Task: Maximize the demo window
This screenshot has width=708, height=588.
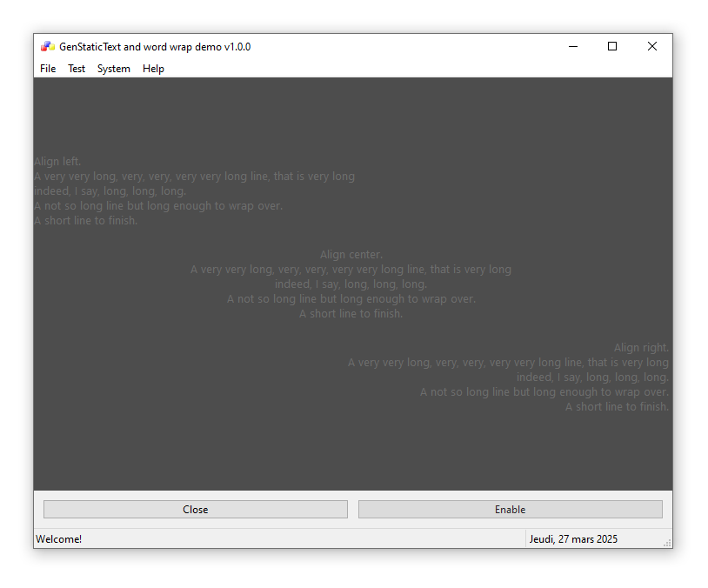Action: coord(612,47)
